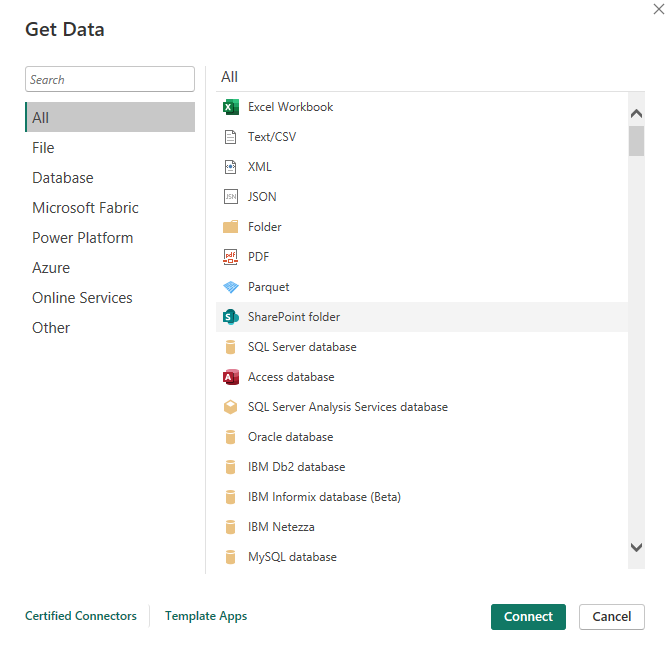The height and width of the screenshot is (649, 668).
Task: Click the scrollbar thumb
Action: (636, 141)
